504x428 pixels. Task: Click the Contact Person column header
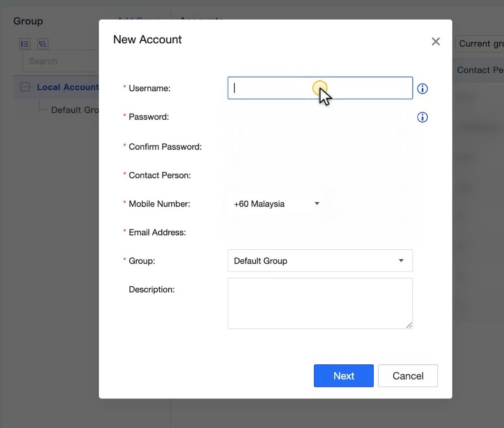480,70
